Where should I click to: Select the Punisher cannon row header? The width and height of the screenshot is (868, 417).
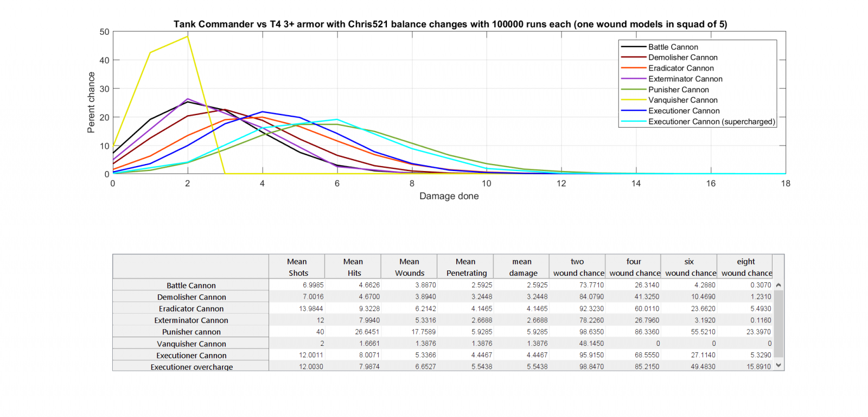click(x=191, y=332)
